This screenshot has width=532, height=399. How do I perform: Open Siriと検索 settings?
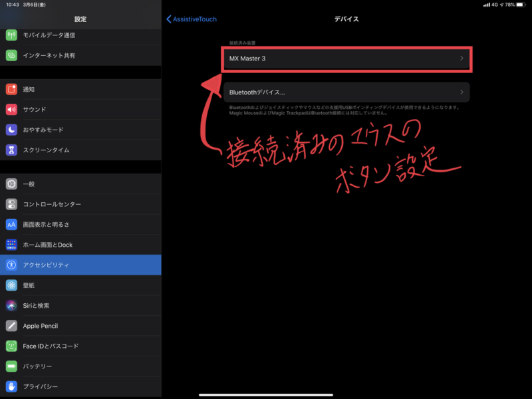tap(80, 306)
